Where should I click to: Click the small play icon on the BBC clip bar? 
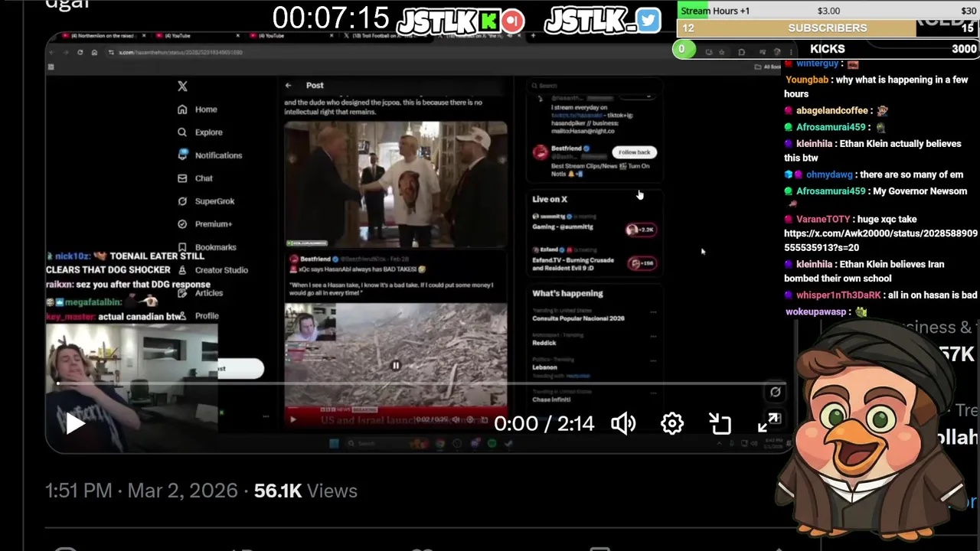[x=292, y=419]
